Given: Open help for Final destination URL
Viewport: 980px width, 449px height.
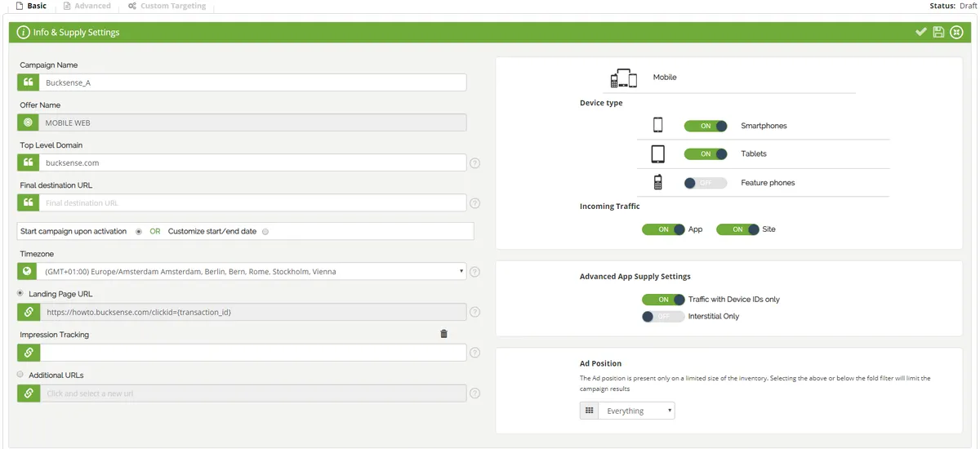Looking at the screenshot, I should click(x=475, y=203).
